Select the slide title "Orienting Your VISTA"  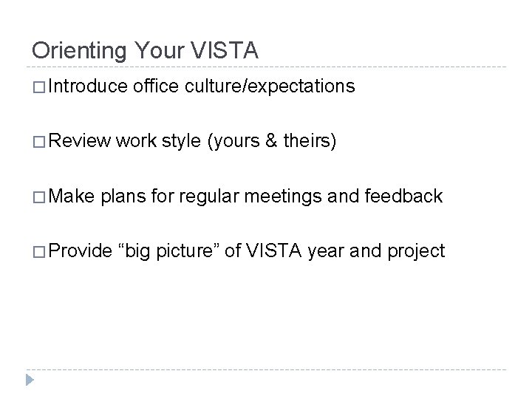point(145,50)
